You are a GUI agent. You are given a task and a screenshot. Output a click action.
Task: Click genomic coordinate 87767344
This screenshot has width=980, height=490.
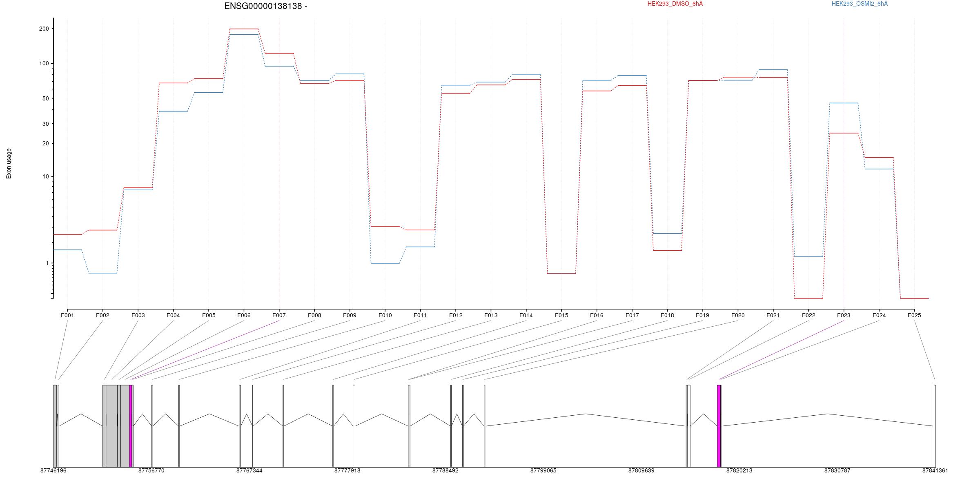pyautogui.click(x=249, y=470)
